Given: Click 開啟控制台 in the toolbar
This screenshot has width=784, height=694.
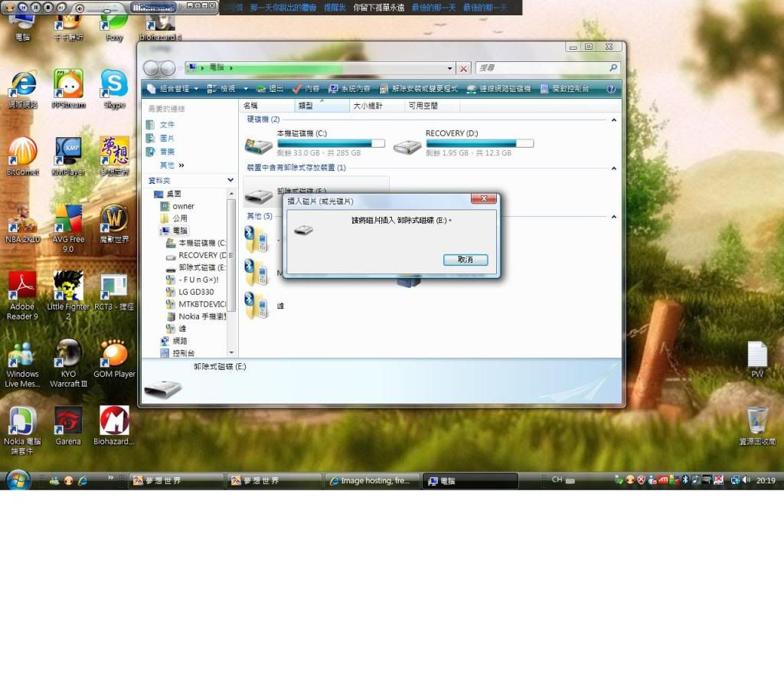Looking at the screenshot, I should [565, 89].
